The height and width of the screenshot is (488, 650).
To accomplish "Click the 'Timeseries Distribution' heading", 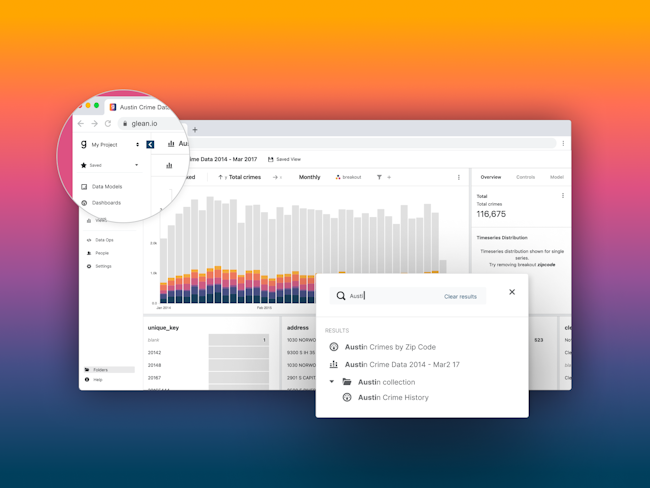I will coord(502,238).
